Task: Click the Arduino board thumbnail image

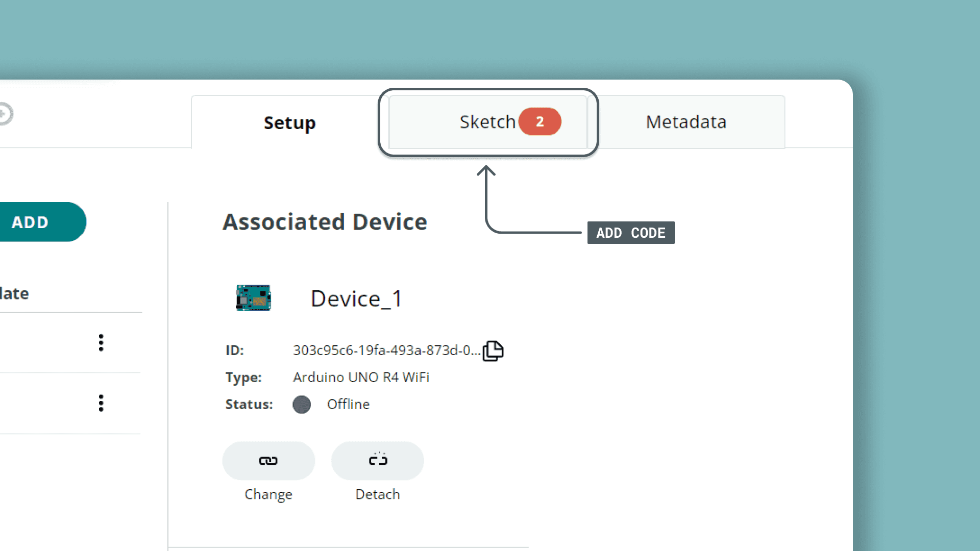Action: click(253, 298)
